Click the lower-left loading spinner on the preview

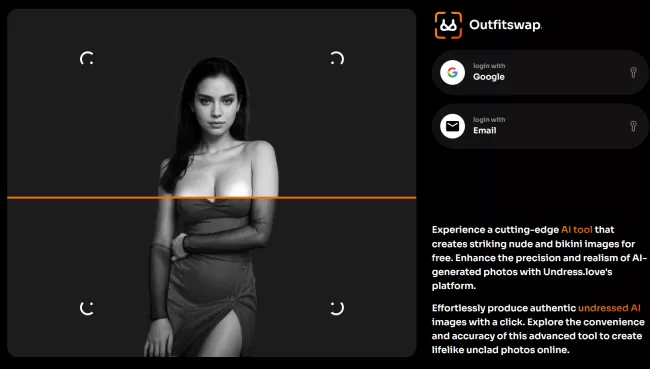pos(87,308)
